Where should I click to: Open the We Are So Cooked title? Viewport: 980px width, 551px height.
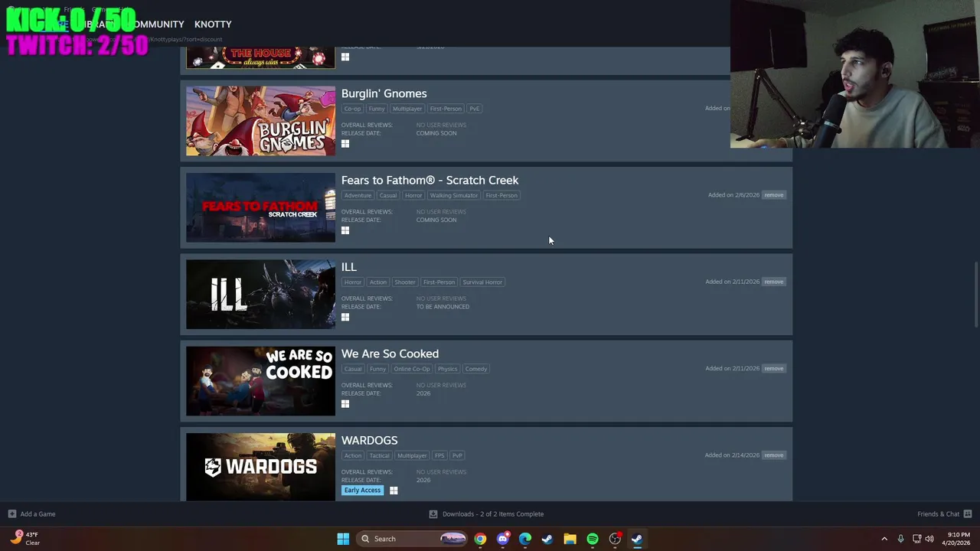pos(390,354)
